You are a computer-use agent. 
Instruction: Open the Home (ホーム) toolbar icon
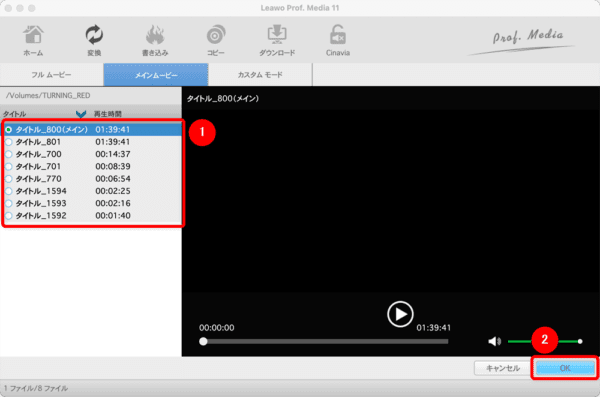tap(33, 40)
